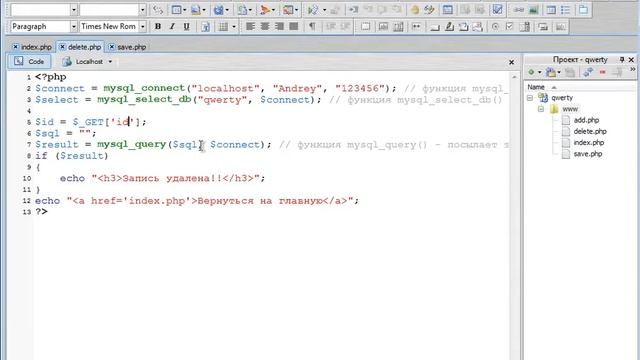Select the qwerty project root

point(562,98)
